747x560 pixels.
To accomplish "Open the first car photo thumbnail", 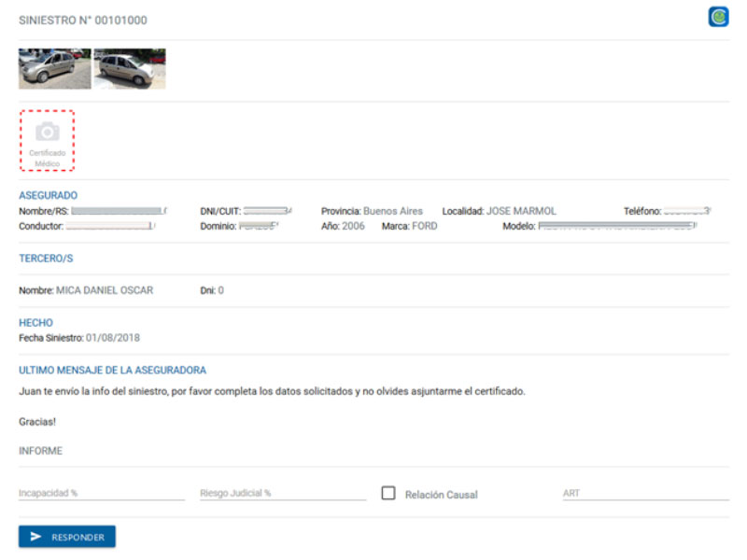I will (x=55, y=69).
